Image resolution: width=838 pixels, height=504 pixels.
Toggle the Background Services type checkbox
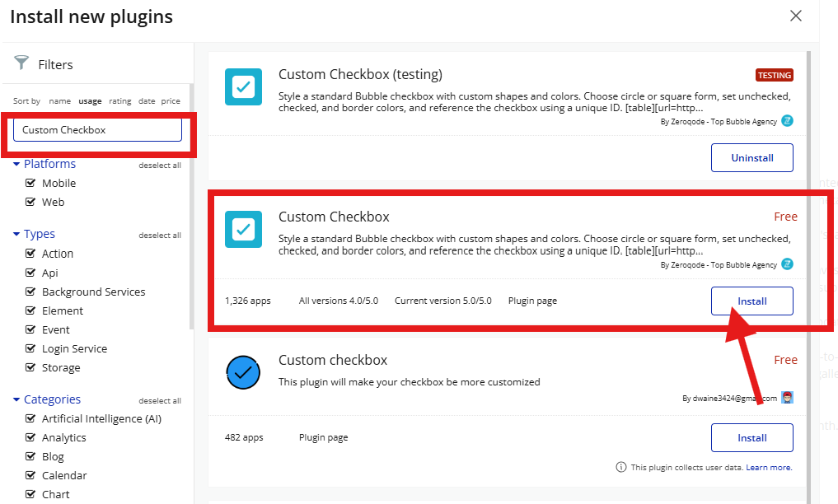31,292
